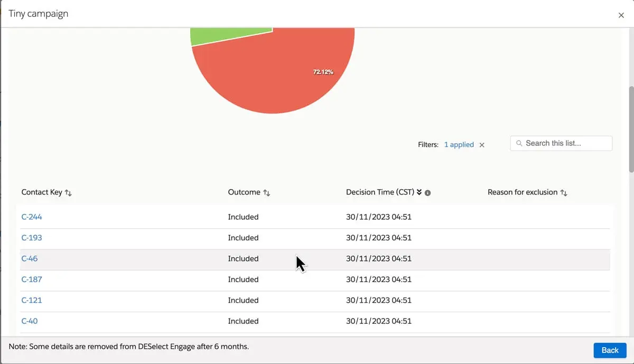The image size is (634, 364).
Task: Open Decision Time info tooltip icon
Action: 428,193
